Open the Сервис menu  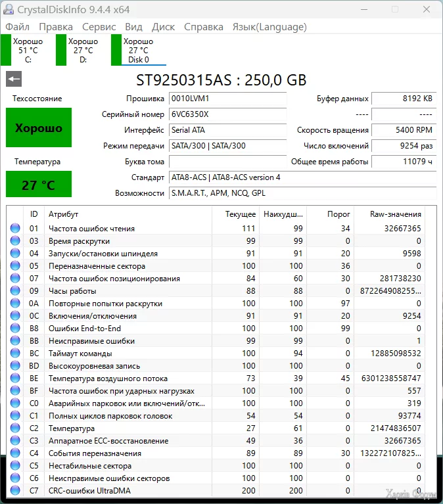coord(99,27)
